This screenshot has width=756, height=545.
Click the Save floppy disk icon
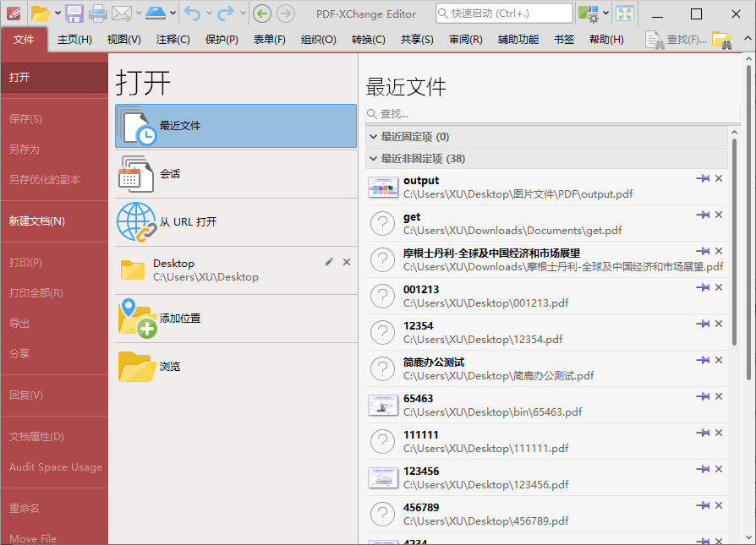[74, 13]
